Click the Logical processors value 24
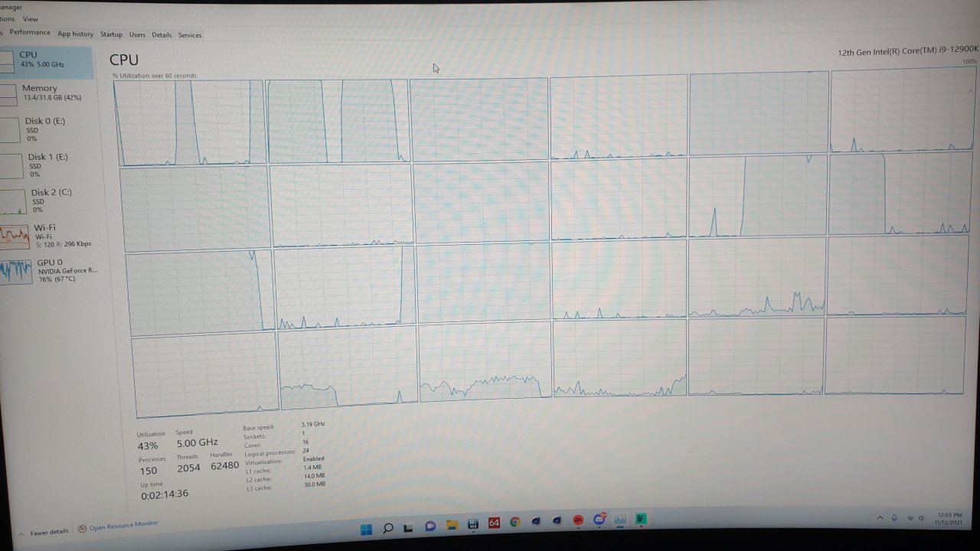The height and width of the screenshot is (551, 980). pos(306,451)
